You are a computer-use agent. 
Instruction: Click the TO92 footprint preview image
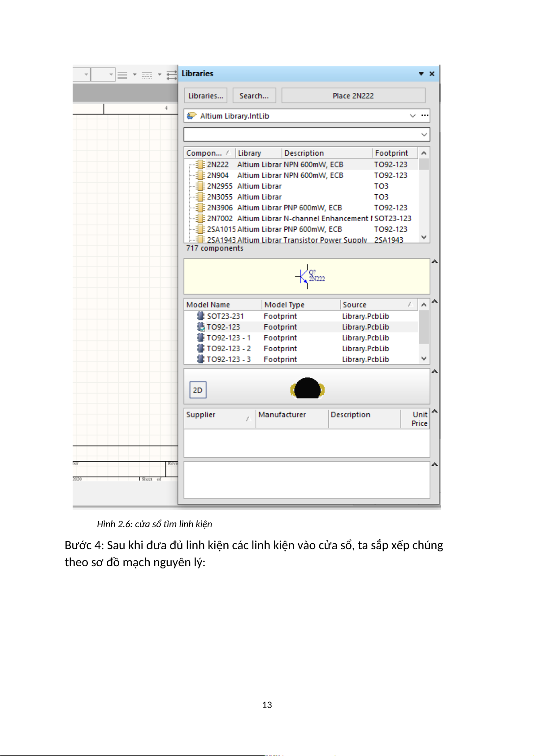(x=308, y=389)
